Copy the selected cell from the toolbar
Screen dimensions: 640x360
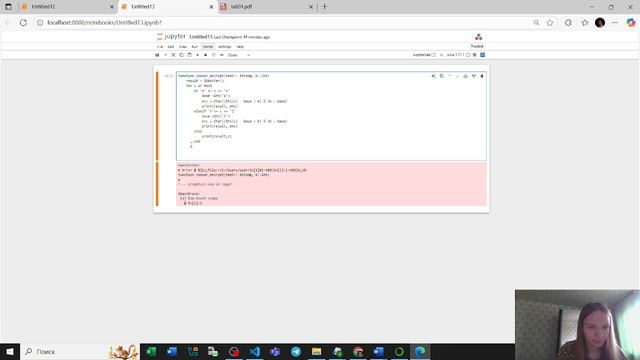click(181, 55)
